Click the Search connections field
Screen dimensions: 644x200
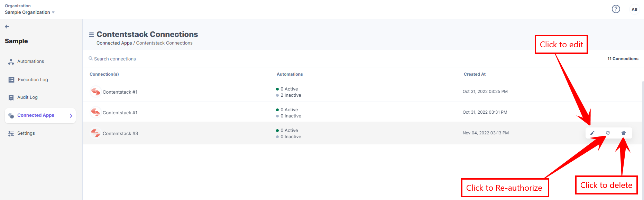click(115, 59)
